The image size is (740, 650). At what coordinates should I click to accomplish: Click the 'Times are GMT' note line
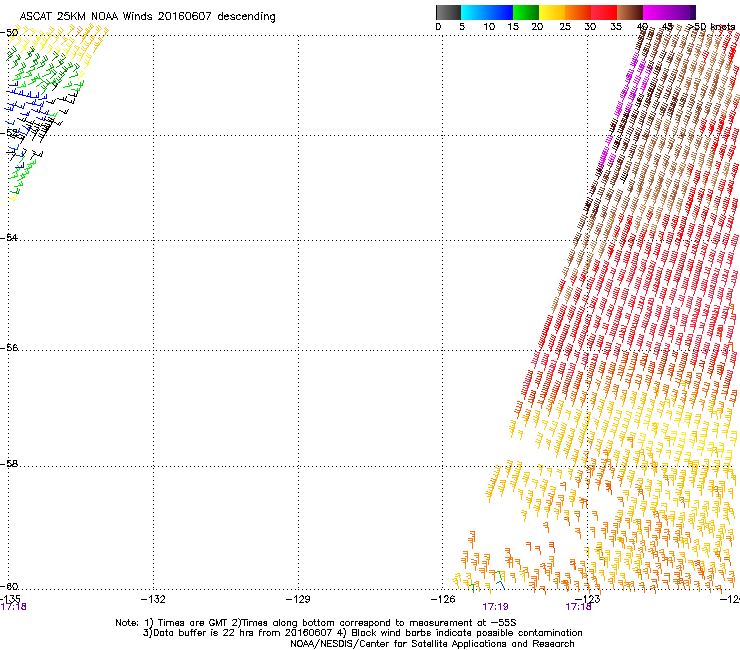click(x=315, y=623)
